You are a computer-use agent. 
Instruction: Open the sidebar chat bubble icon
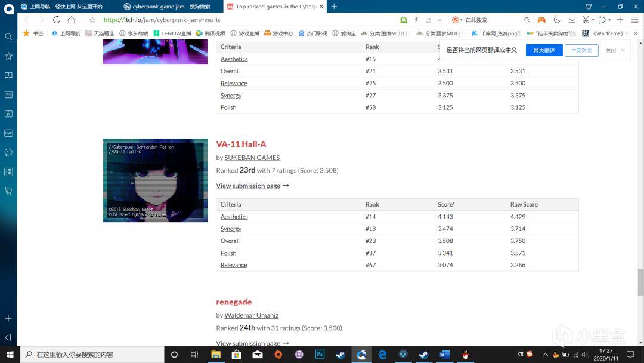coord(8,152)
